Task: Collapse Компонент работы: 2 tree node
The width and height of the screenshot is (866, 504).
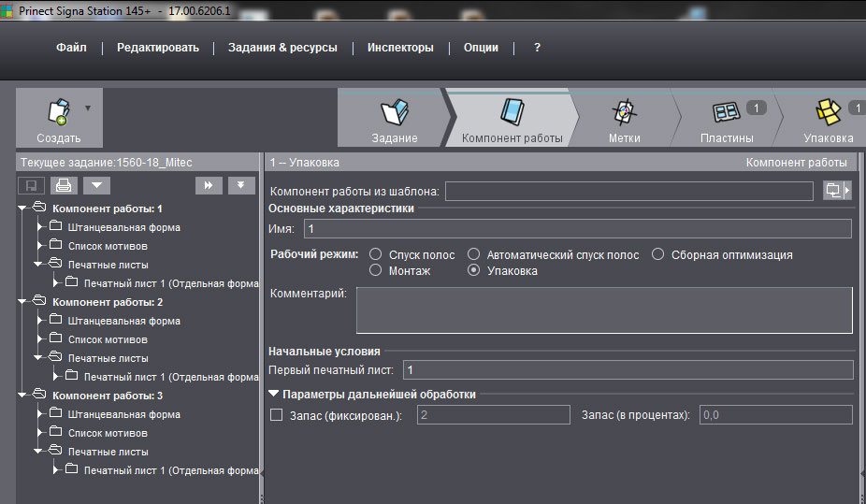Action: [x=23, y=302]
